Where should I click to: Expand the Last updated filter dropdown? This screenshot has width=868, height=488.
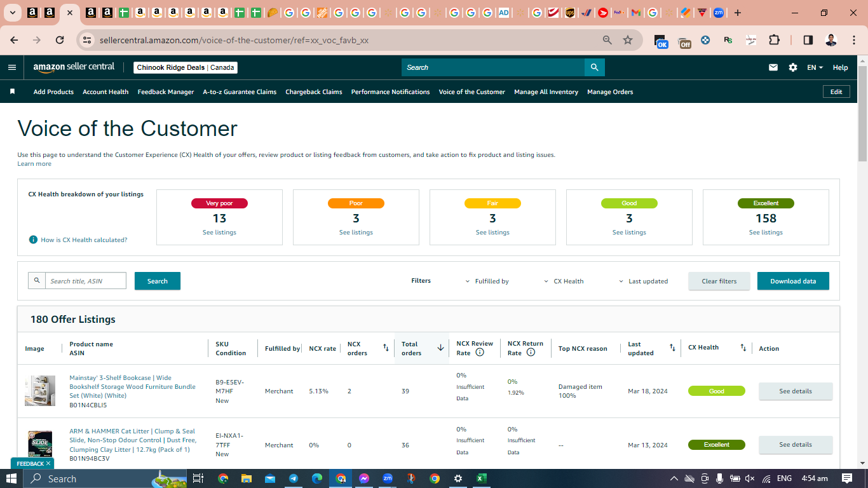(644, 281)
